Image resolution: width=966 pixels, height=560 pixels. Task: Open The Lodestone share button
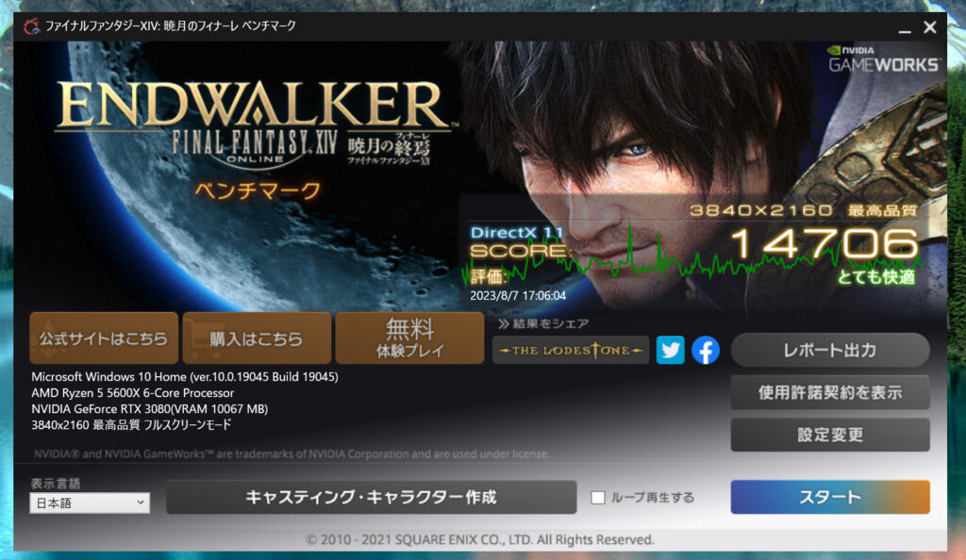point(571,350)
